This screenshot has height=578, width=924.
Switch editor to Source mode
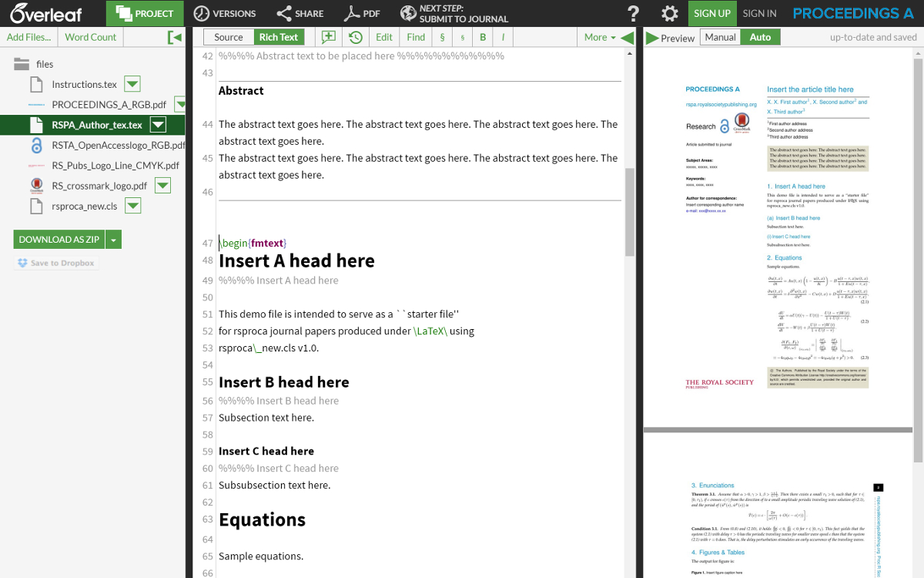[x=229, y=37]
